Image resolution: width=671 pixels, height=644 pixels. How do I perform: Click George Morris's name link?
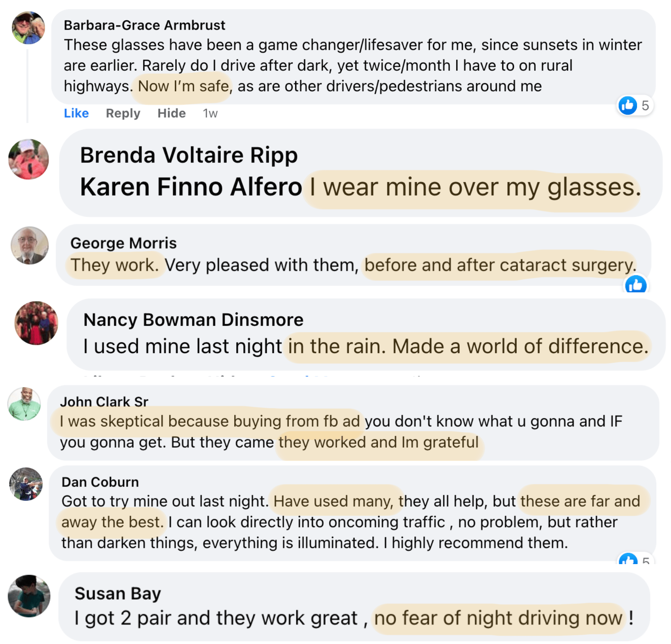click(x=123, y=243)
